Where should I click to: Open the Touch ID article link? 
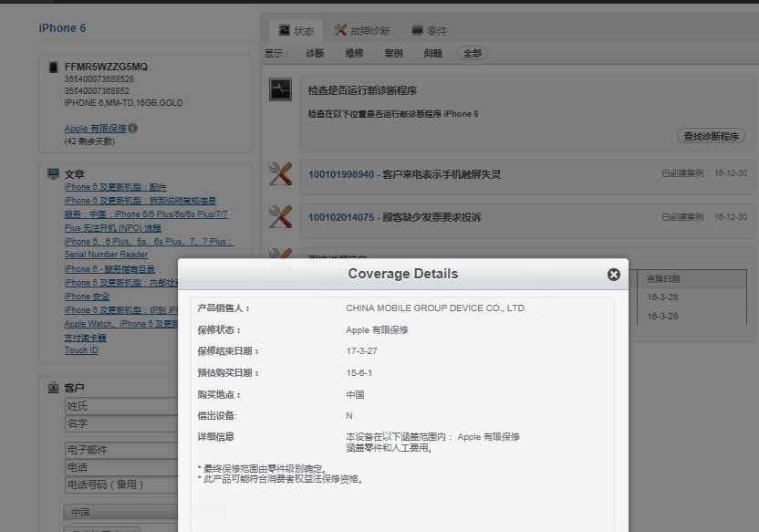[x=81, y=350]
